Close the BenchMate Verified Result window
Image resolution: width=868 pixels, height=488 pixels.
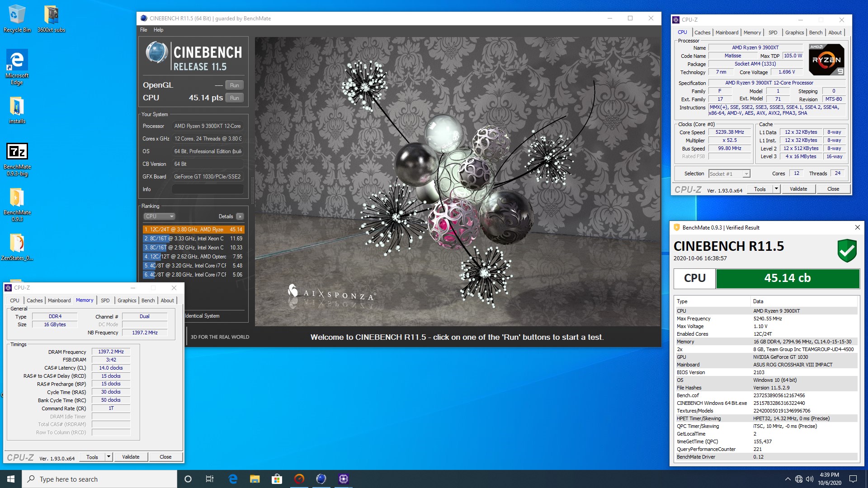coord(857,227)
